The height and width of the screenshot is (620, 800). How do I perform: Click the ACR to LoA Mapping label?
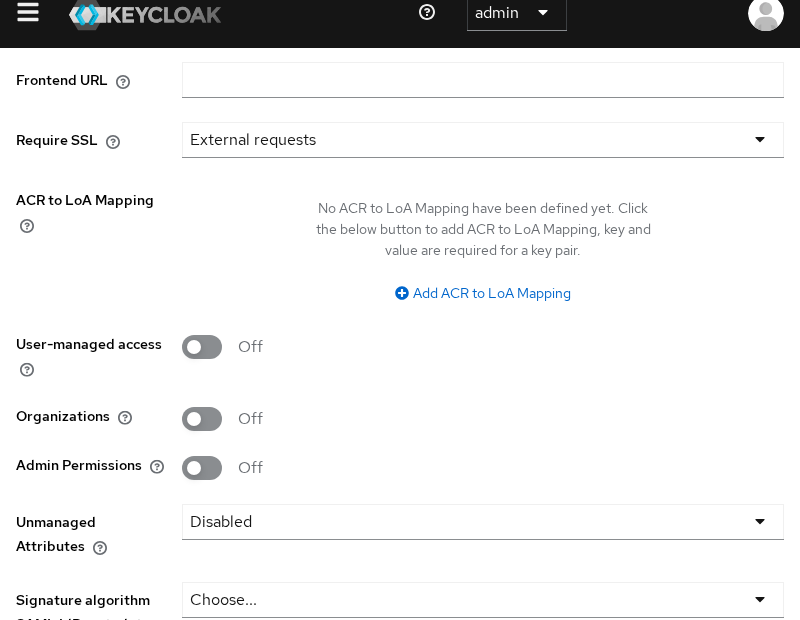pyautogui.click(x=85, y=200)
